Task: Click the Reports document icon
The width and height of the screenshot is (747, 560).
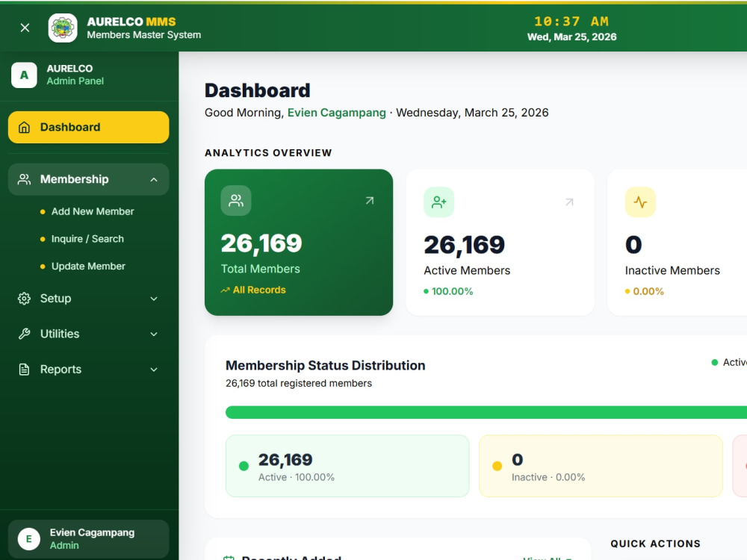Action: 25,370
